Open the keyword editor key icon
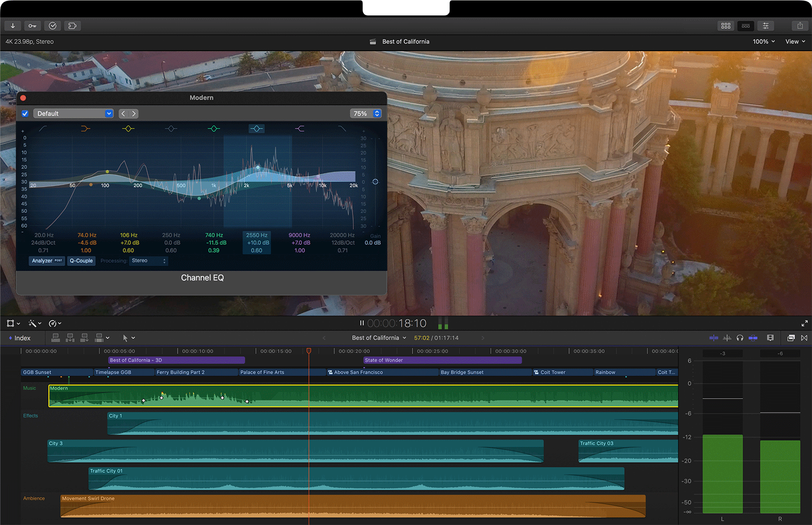The image size is (812, 525). (32, 26)
